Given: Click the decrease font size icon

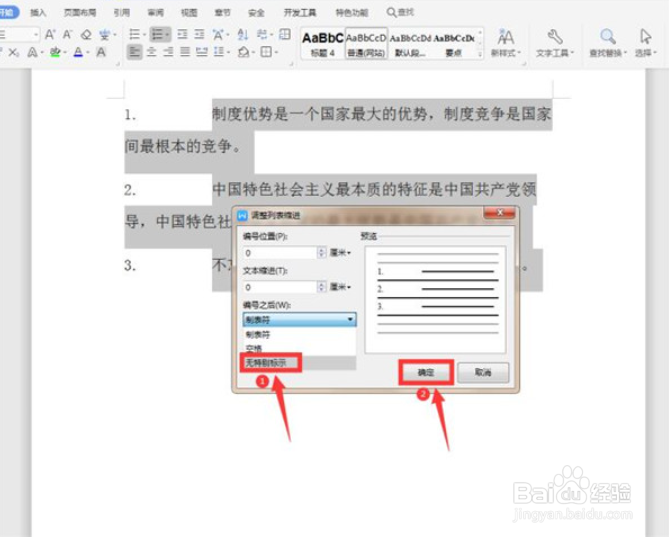Looking at the screenshot, I should (67, 34).
